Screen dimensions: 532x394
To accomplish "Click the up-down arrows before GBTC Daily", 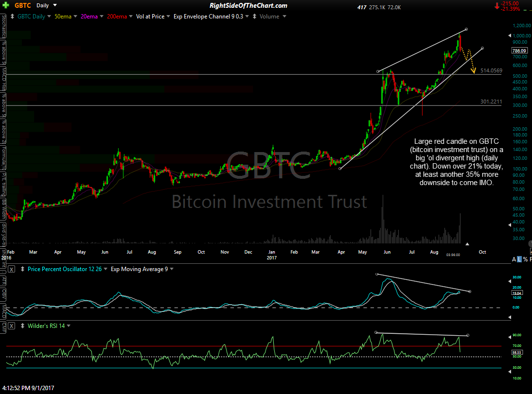I will click(x=13, y=17).
